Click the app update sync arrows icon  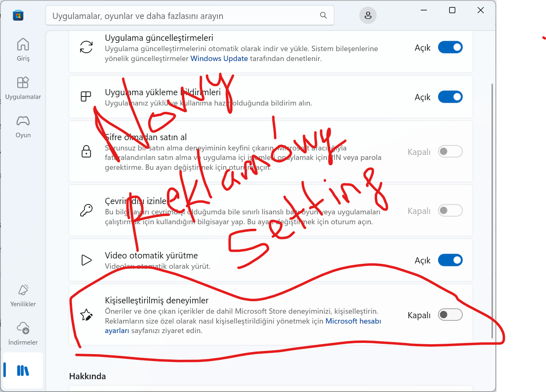pyautogui.click(x=86, y=47)
